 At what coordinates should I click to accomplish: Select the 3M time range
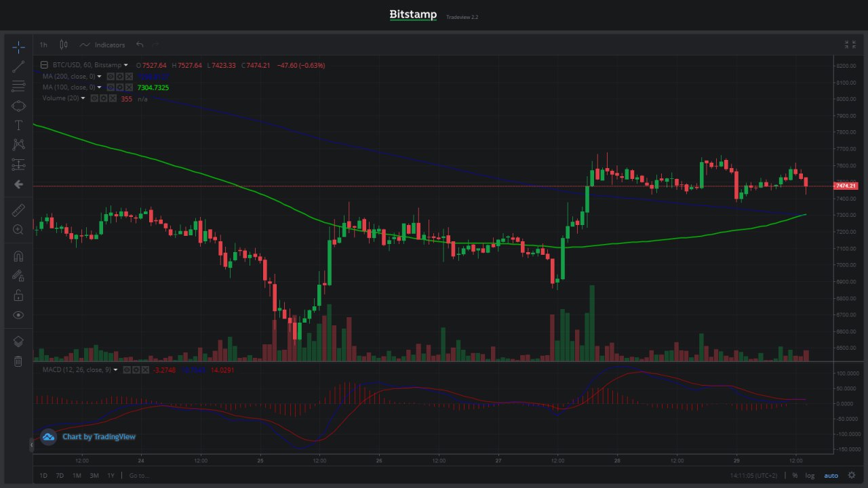click(94, 475)
